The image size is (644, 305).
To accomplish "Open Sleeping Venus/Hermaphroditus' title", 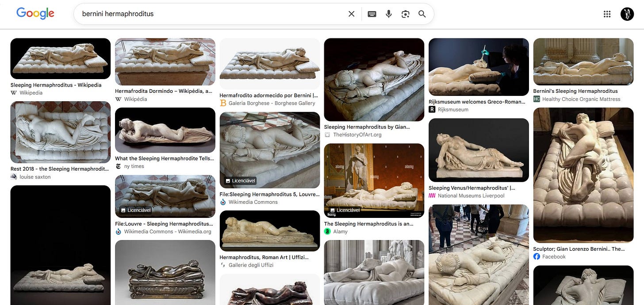I will click(471, 188).
